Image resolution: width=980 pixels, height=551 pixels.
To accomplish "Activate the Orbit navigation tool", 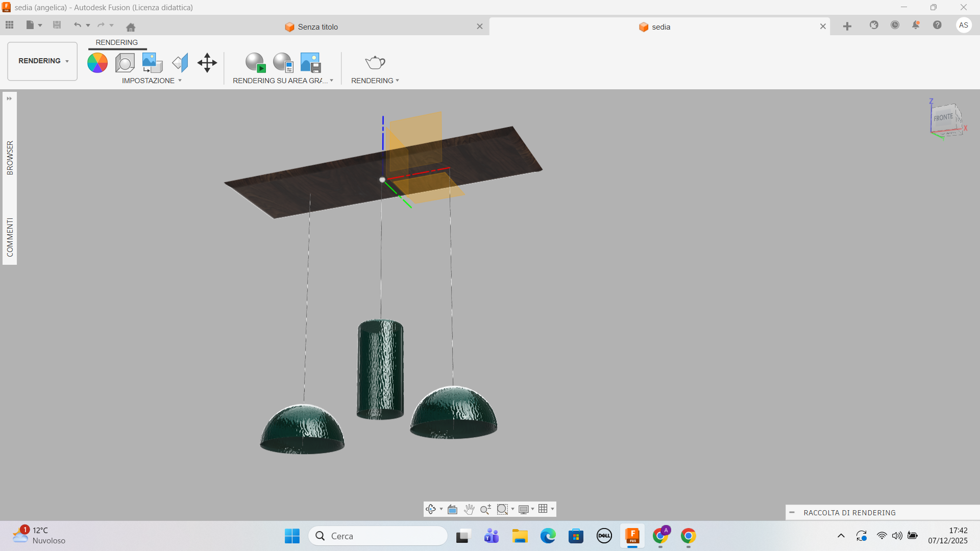I will click(x=430, y=509).
